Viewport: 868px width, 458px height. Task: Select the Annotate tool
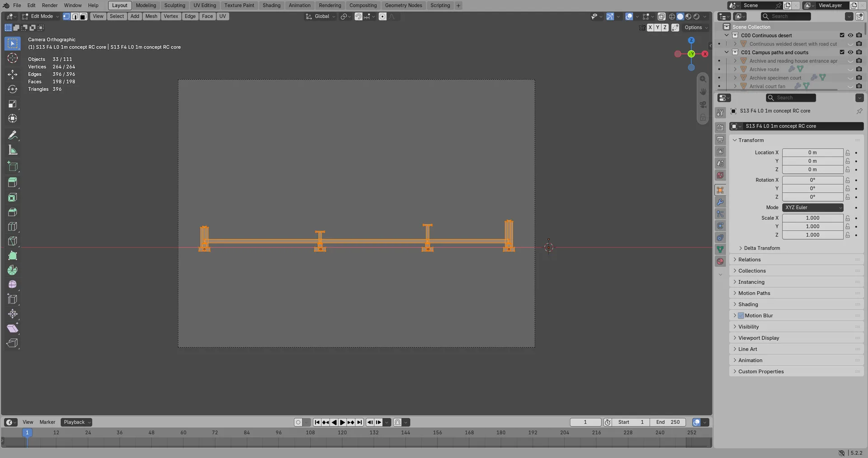pos(13,135)
